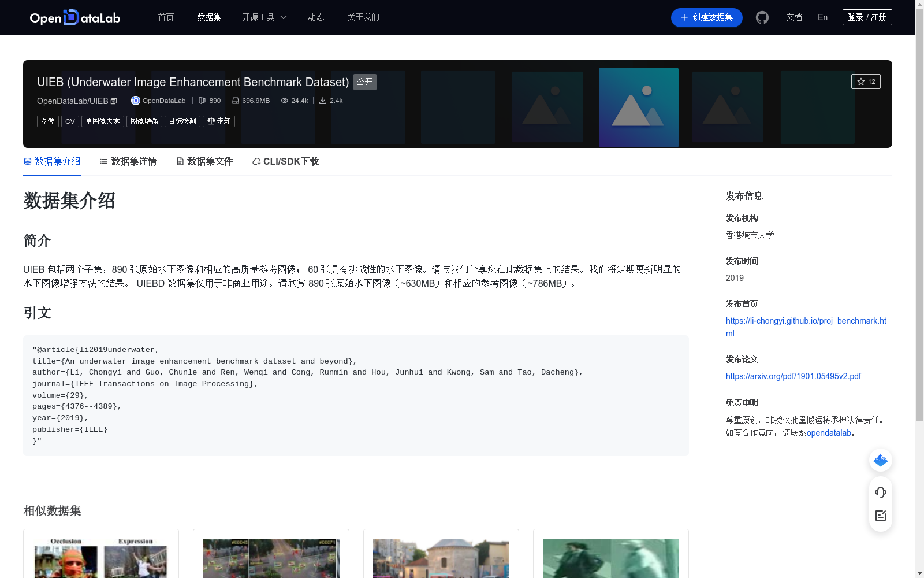This screenshot has width=924, height=578.
Task: Switch language using the En toggle
Action: pos(822,17)
